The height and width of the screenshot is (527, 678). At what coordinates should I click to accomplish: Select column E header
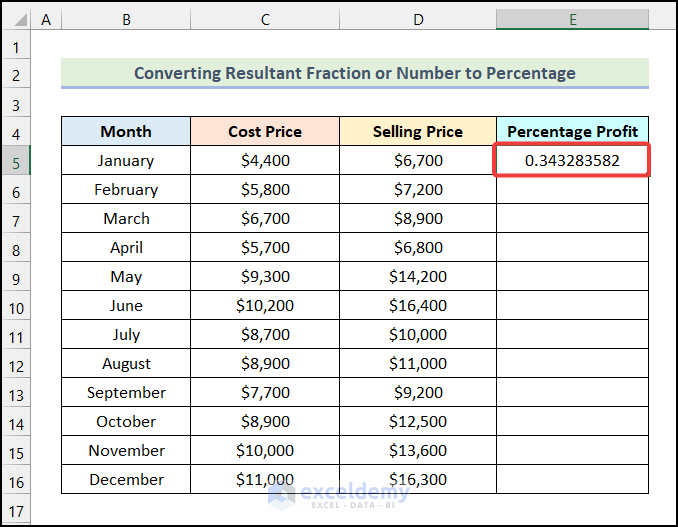(572, 20)
